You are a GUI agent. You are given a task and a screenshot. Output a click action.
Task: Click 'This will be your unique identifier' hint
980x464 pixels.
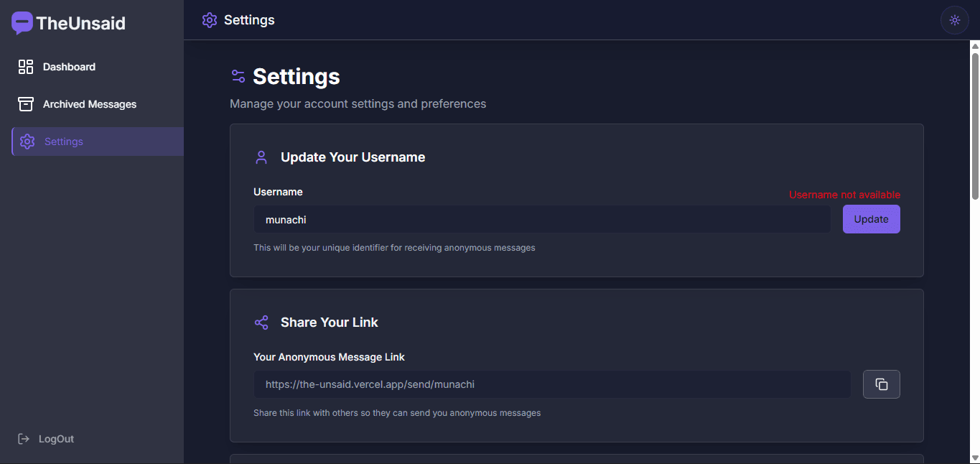click(x=394, y=248)
